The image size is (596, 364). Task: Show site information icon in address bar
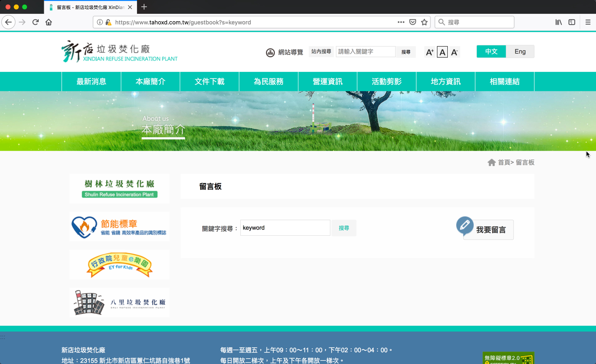(100, 22)
